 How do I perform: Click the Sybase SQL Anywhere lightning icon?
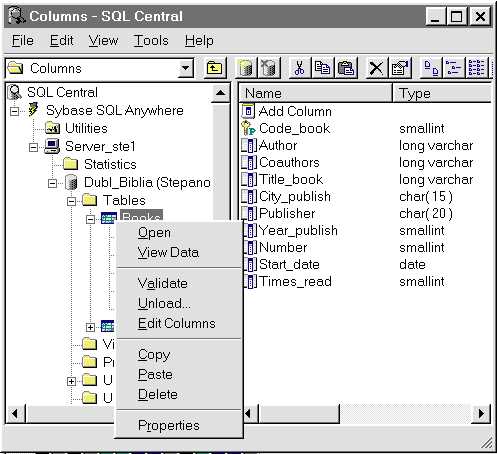tap(34, 110)
